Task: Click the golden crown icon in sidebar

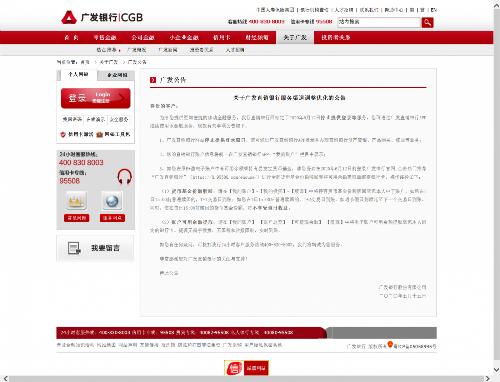Action: coord(76,200)
